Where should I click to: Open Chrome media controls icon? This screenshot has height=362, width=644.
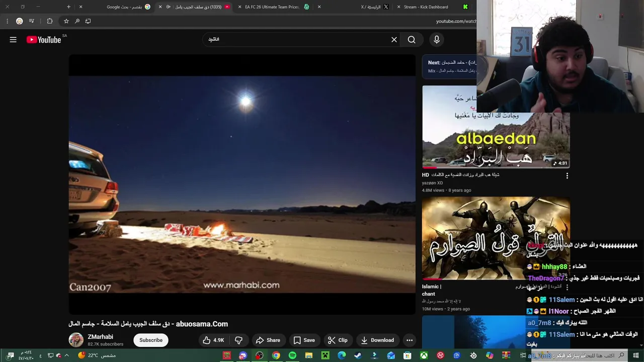31,21
